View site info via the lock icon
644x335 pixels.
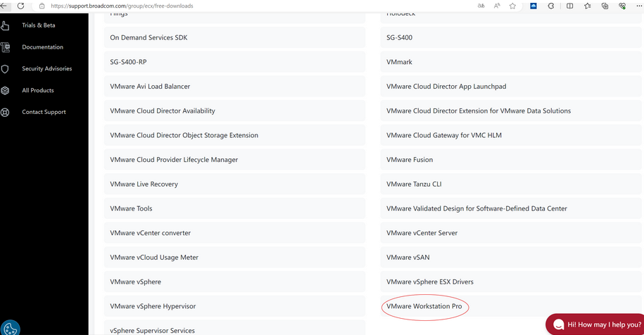[x=42, y=6]
